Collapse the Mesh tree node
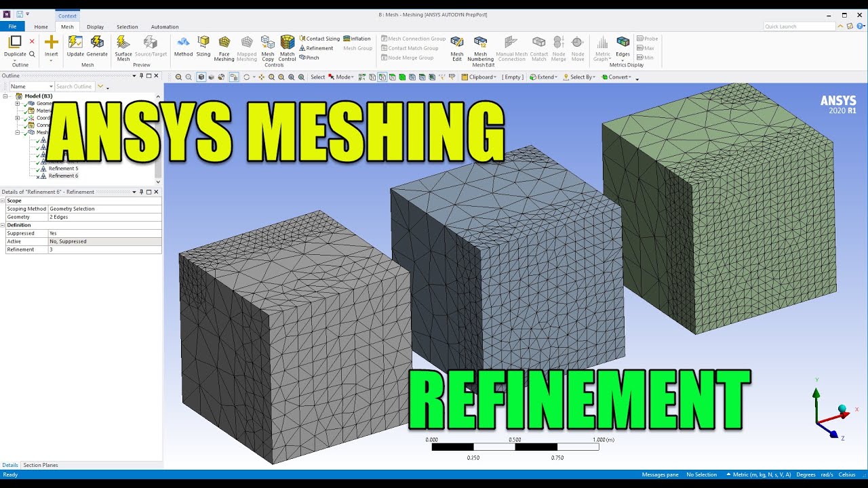The width and height of the screenshot is (868, 488). tap(18, 133)
